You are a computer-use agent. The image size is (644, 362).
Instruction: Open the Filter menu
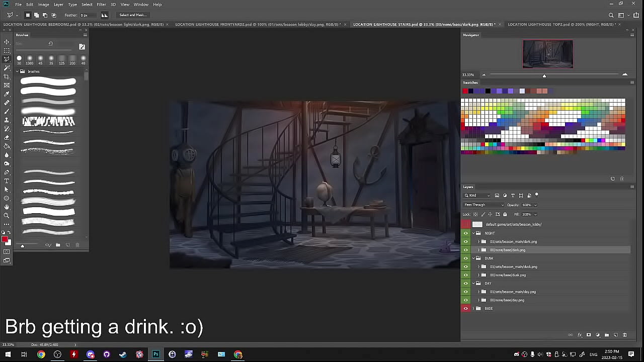pos(101,5)
